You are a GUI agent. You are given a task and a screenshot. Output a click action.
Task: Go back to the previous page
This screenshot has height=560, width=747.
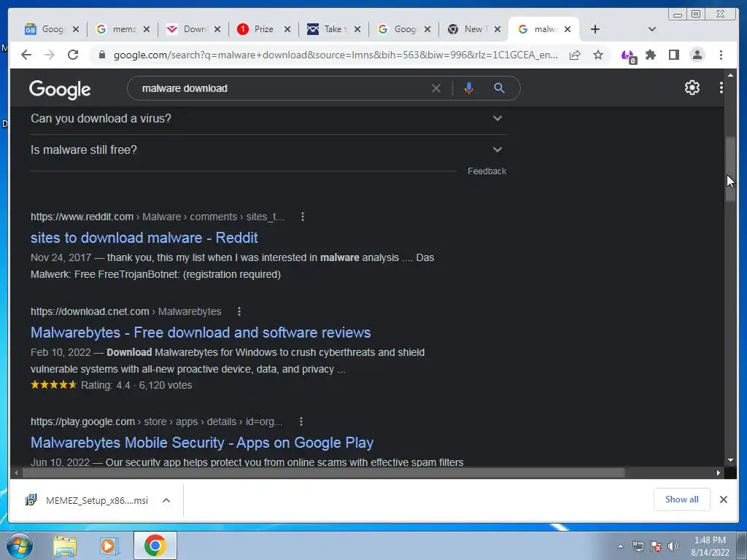click(26, 55)
